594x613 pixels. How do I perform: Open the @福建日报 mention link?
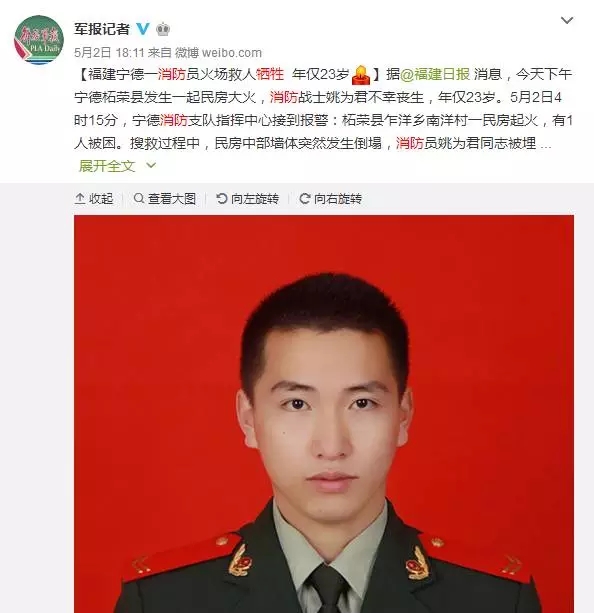pyautogui.click(x=435, y=74)
